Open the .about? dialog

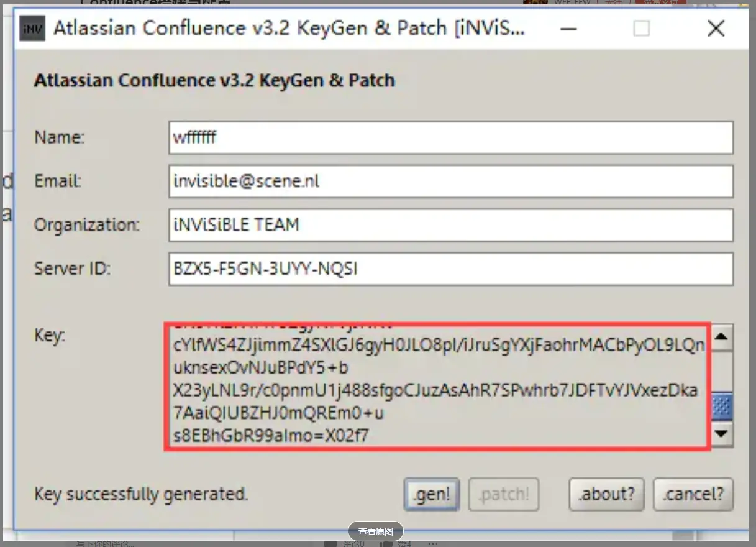[x=606, y=495]
